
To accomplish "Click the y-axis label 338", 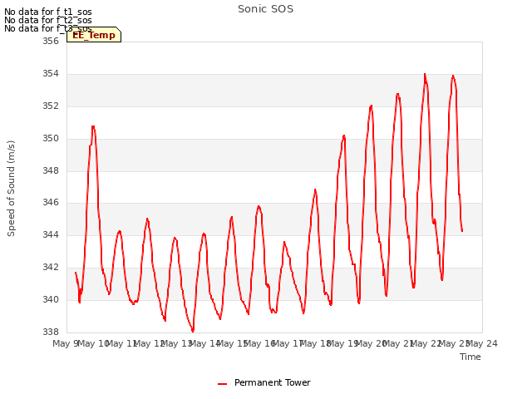I will tap(51, 332).
